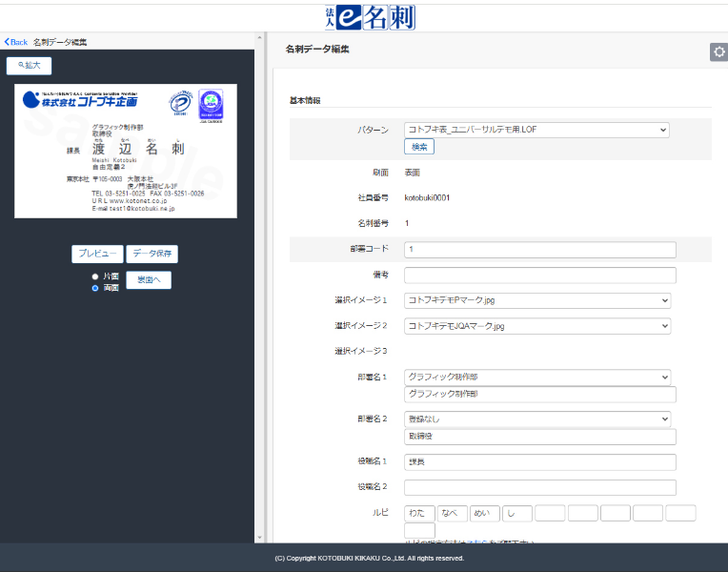728x572 pixels.
Task: Open the 部署名2 dropdown
Action: pos(537,419)
